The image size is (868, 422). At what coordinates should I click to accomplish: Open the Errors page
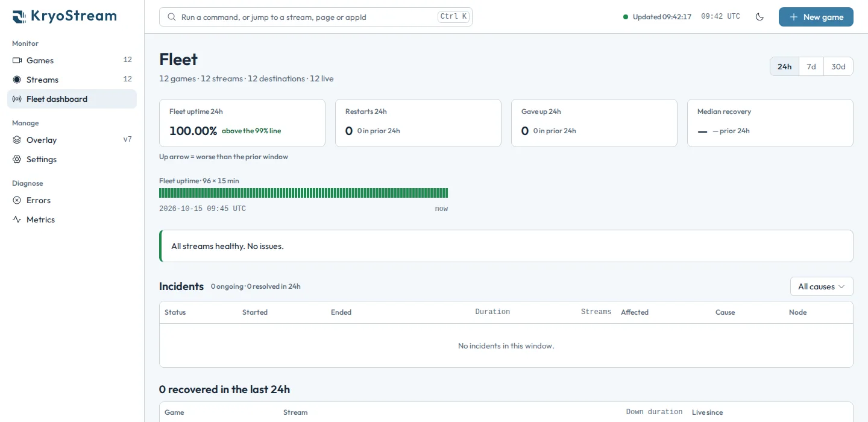tap(72, 200)
